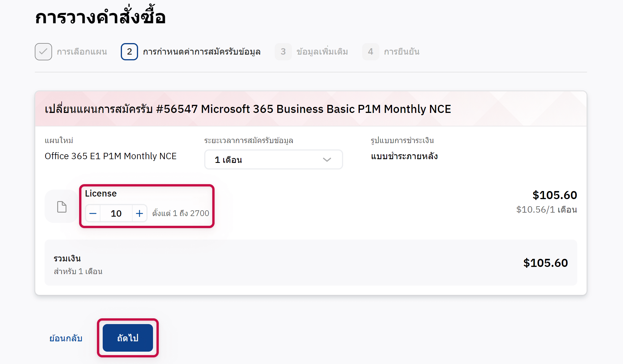Click the subscription #56547 plan header
The width and height of the screenshot is (623, 364).
248,109
